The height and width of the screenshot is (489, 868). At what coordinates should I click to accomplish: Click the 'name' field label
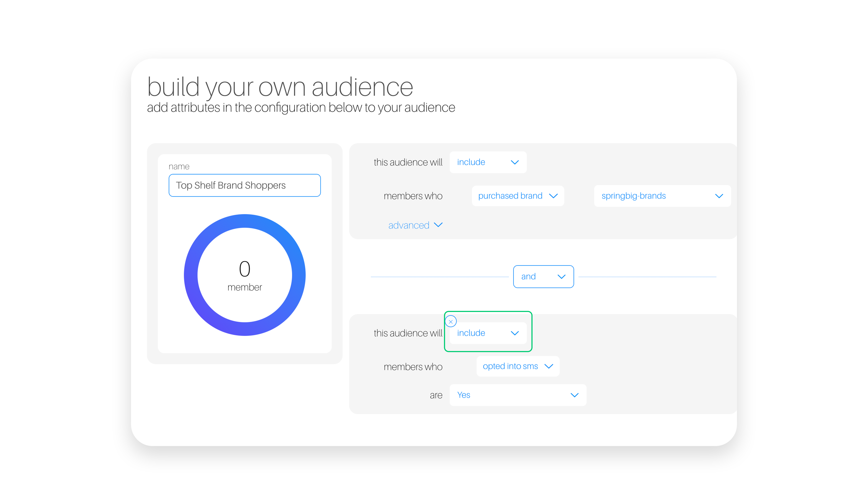click(179, 167)
